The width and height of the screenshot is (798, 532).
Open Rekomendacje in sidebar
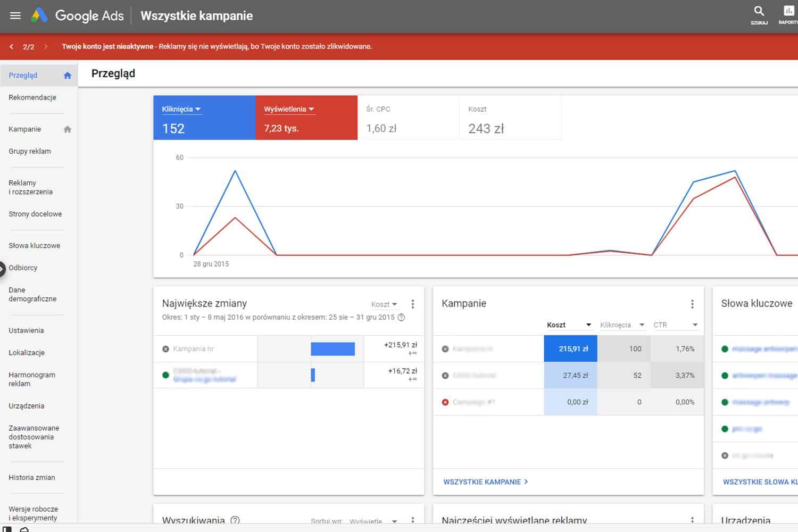pyautogui.click(x=32, y=97)
